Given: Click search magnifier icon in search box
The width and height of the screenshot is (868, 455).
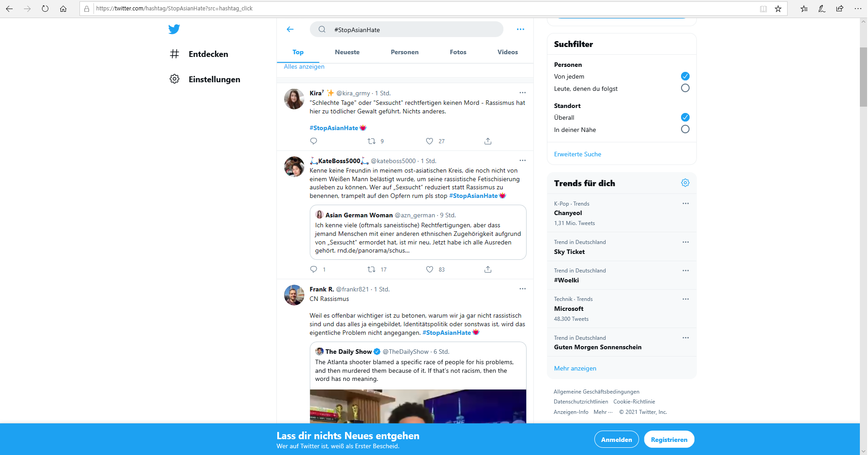Looking at the screenshot, I should [322, 29].
